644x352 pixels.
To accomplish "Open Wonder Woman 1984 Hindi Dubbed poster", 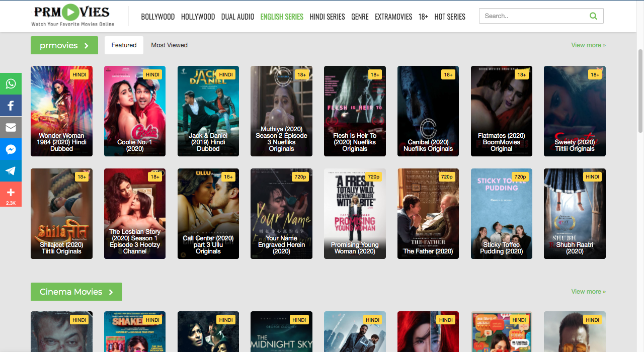I will tap(61, 111).
